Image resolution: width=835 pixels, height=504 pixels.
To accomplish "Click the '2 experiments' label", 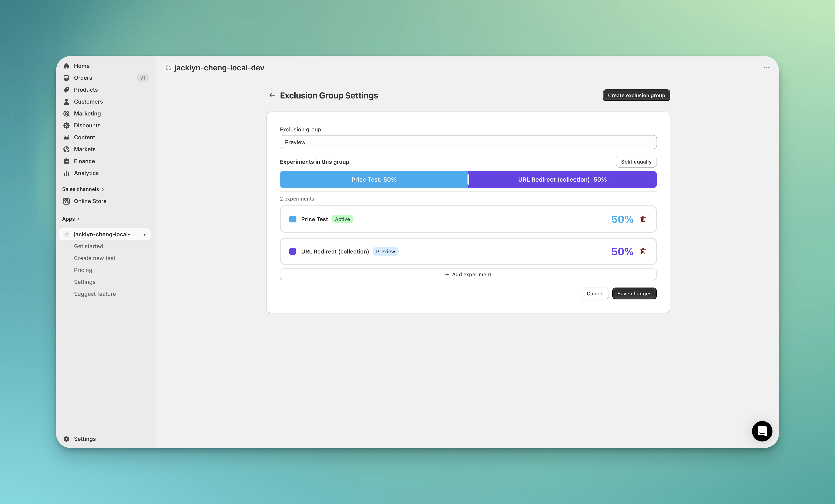I will point(297,199).
